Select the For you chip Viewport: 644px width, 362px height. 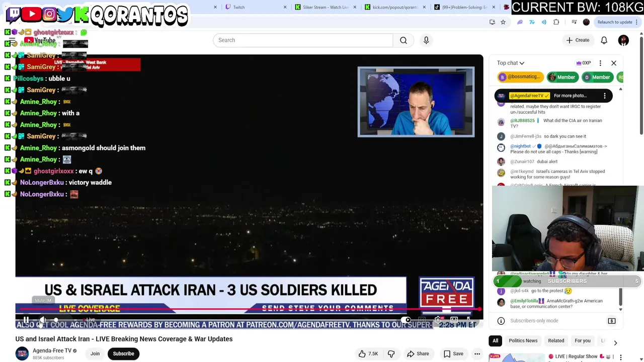click(x=583, y=341)
